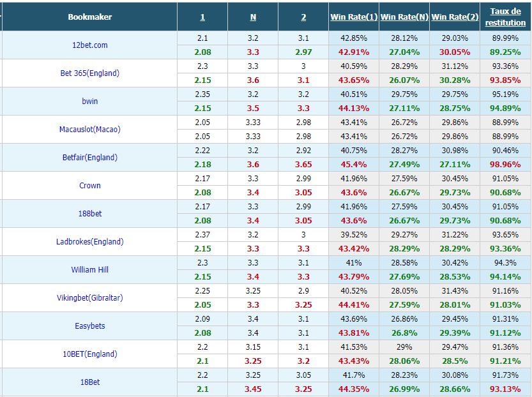This screenshot has height=397, width=532.
Task: Select Vikingbet restitution 91.03%
Action: [506, 305]
